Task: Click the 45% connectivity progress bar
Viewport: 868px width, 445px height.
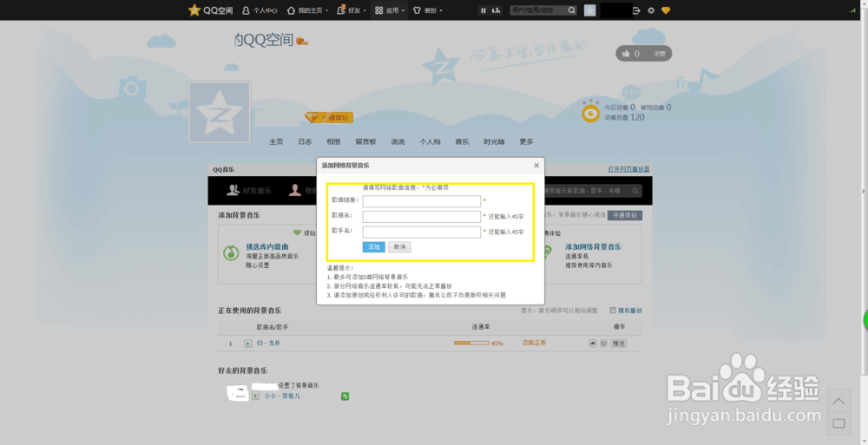Action: (471, 344)
